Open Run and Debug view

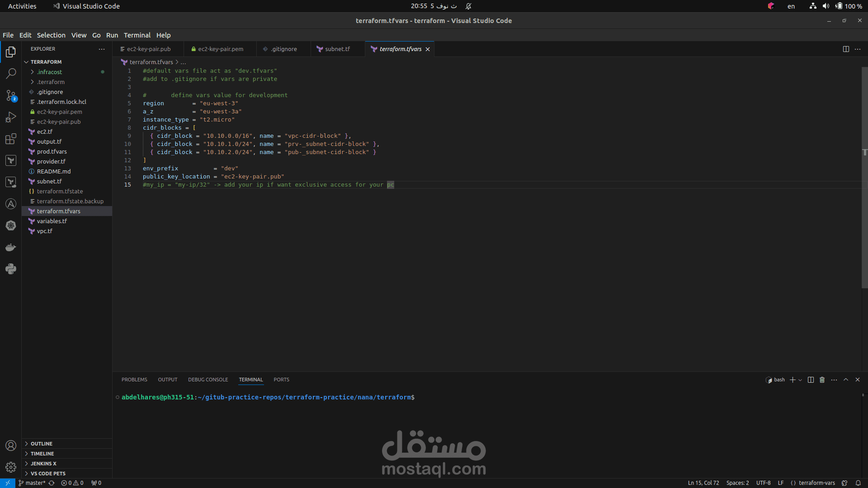click(x=11, y=117)
